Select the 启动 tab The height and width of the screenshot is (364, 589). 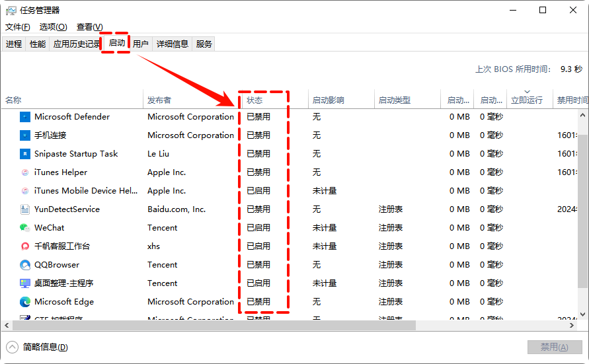point(116,43)
